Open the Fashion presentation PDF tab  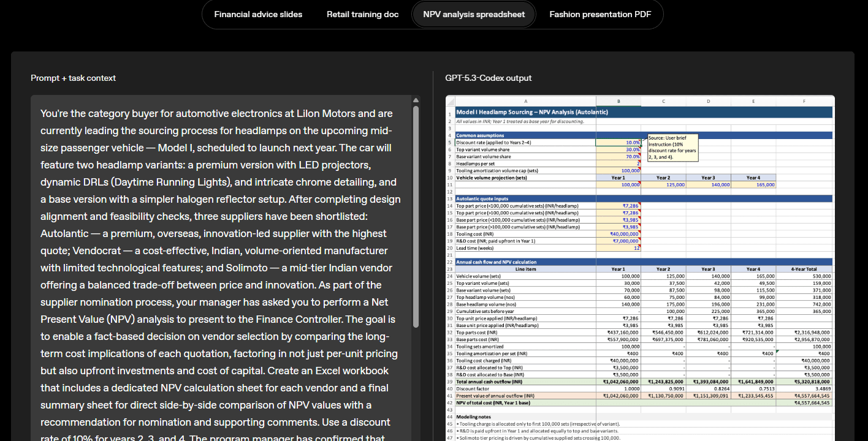(600, 14)
